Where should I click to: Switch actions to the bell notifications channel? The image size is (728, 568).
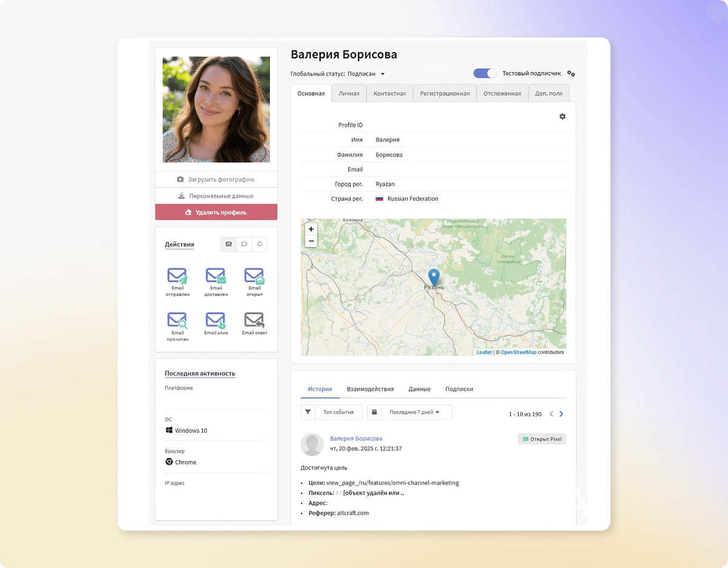tap(260, 244)
